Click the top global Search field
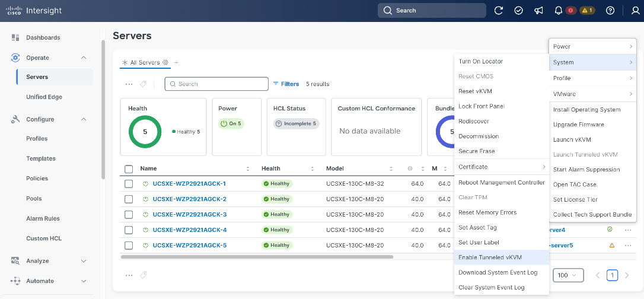 [x=432, y=11]
